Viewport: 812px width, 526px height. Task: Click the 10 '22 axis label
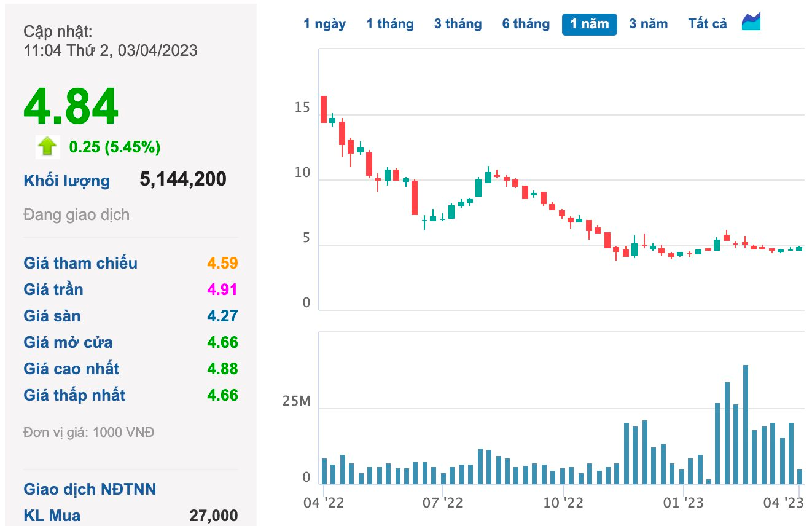pos(563,503)
